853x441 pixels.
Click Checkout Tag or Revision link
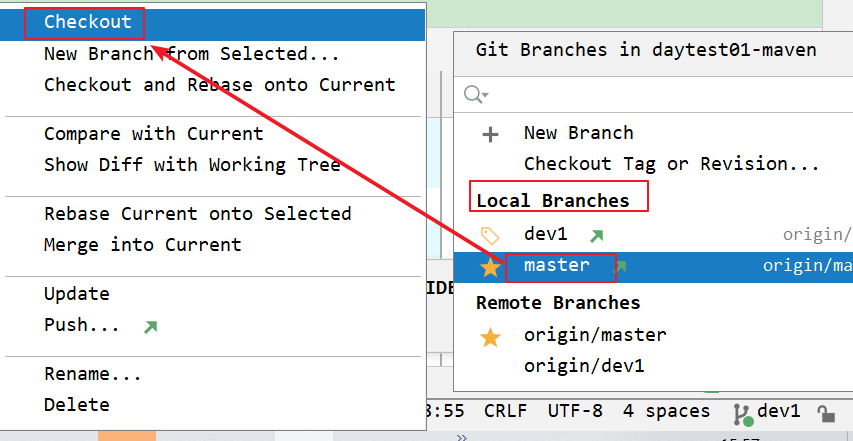[671, 164]
